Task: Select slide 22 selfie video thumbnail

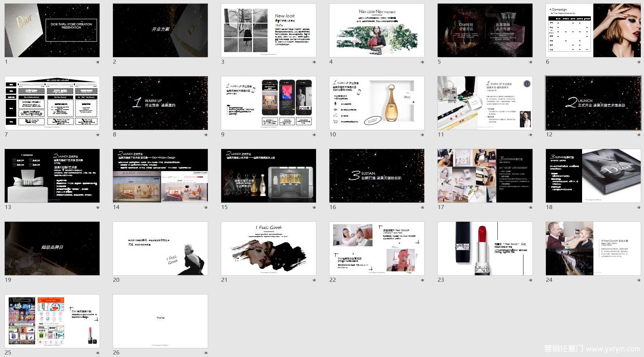Action: click(377, 248)
